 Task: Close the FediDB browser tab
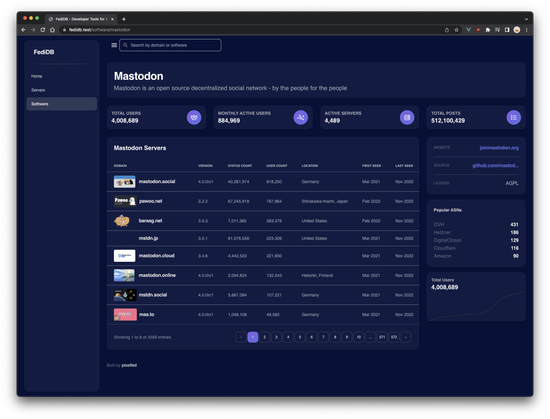click(x=112, y=19)
